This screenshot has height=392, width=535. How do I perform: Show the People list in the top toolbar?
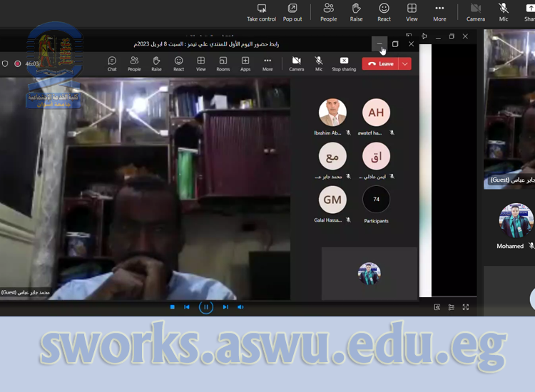tap(329, 11)
